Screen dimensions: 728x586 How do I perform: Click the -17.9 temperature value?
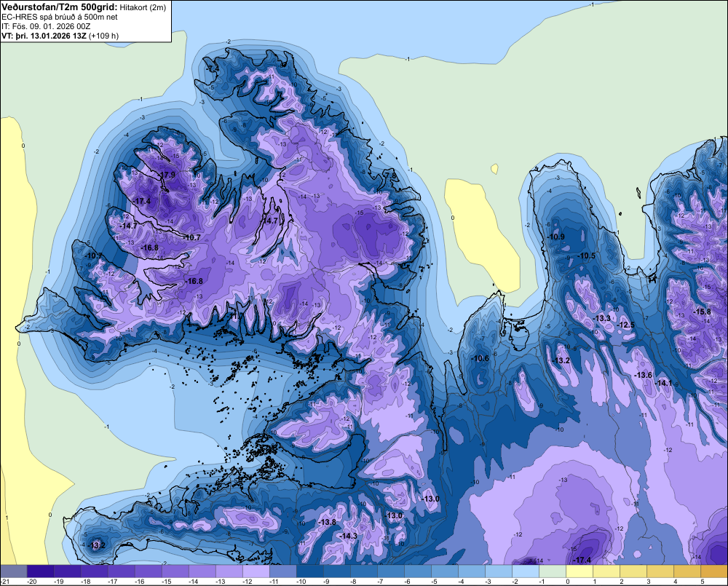167,175
